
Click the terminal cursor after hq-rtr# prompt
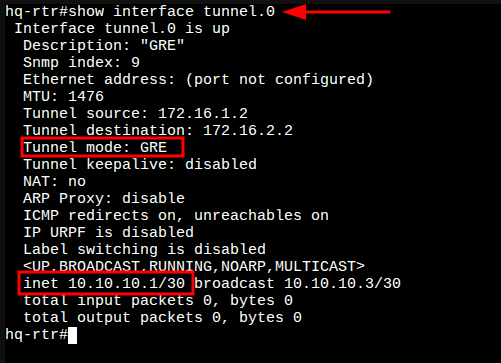click(72, 335)
